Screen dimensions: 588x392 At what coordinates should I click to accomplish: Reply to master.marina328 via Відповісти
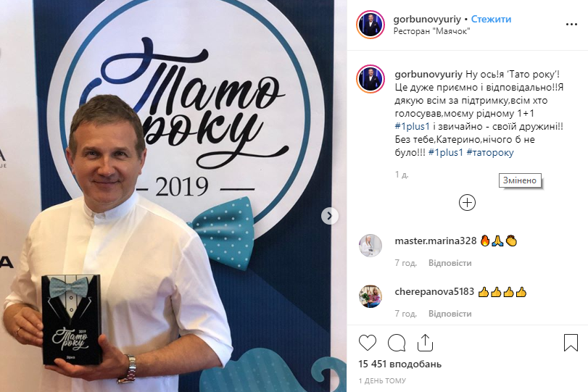click(x=450, y=263)
